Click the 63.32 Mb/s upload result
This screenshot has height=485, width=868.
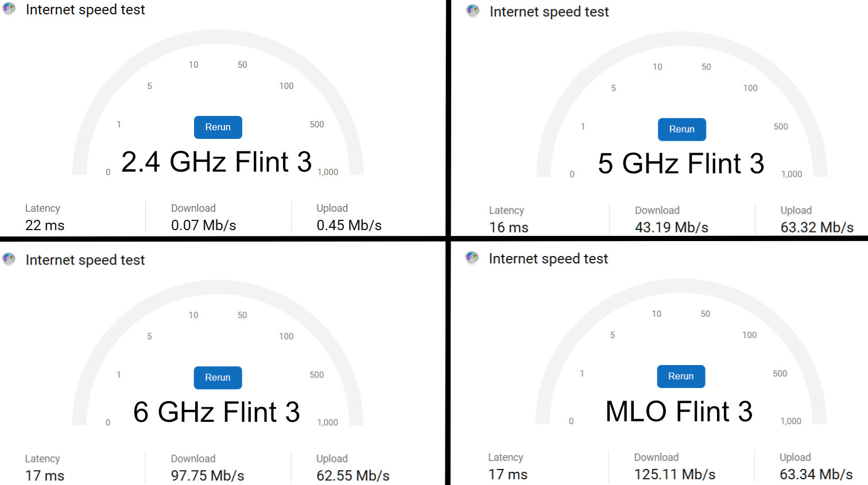(x=817, y=228)
